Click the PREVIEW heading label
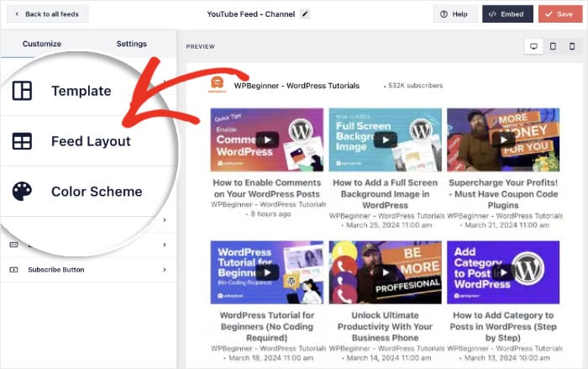 pos(200,46)
